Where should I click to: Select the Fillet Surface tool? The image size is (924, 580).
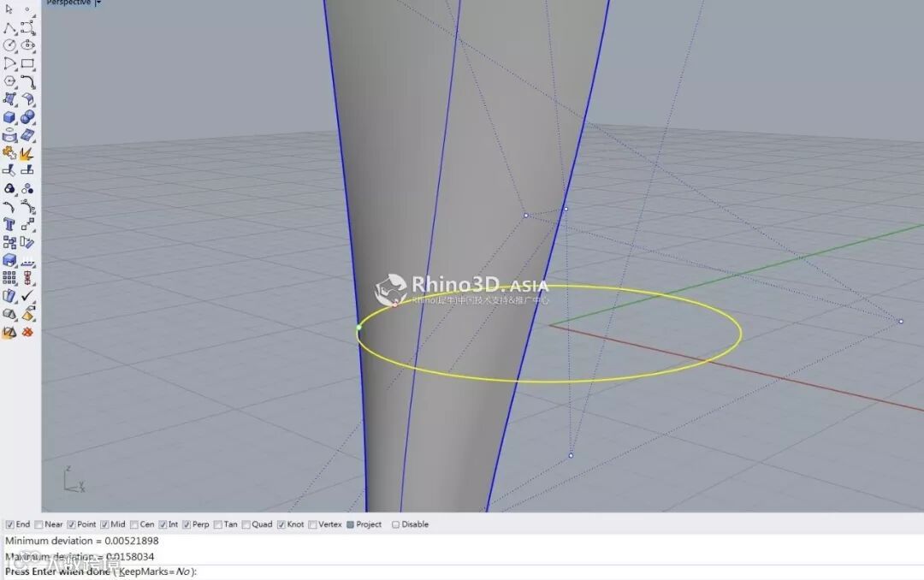coord(27,99)
